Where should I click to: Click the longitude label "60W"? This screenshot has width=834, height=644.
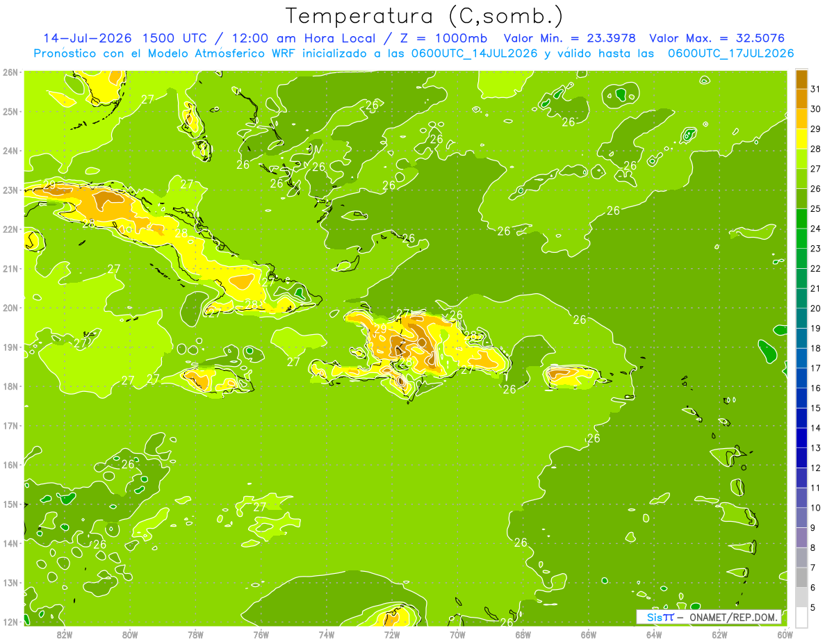tap(785, 634)
